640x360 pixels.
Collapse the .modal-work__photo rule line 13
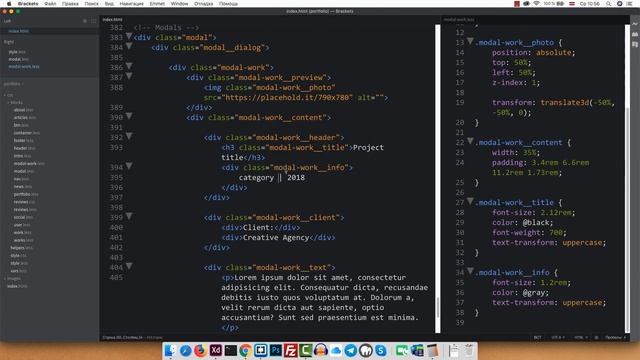(x=470, y=41)
